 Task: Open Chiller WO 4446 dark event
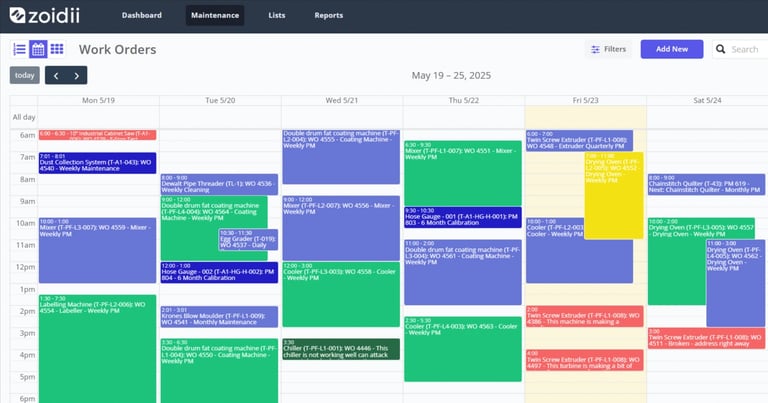tap(341, 349)
